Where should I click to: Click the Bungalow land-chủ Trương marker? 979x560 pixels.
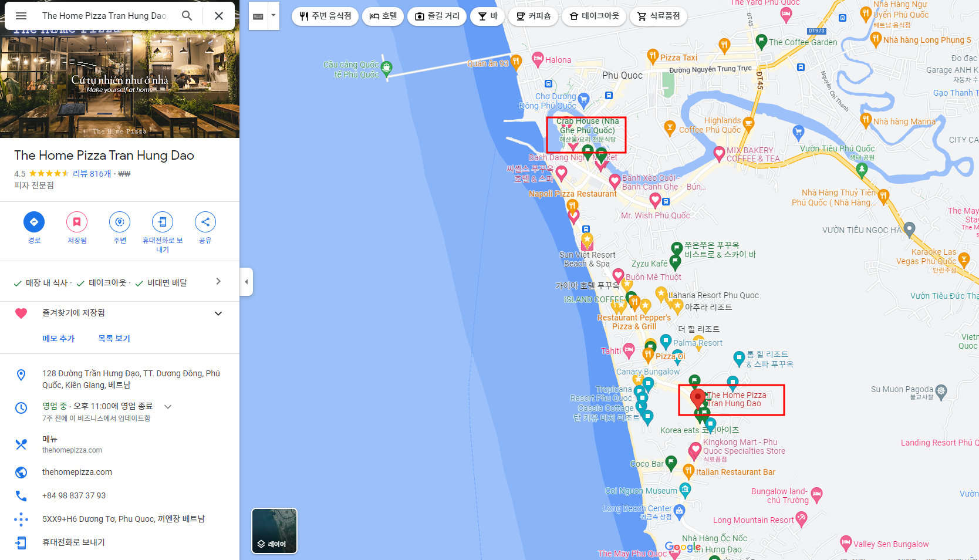tap(816, 494)
